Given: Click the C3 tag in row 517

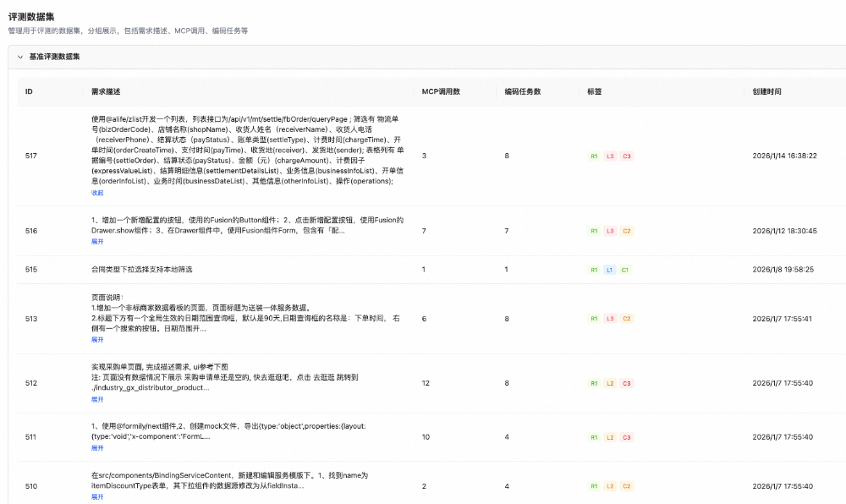Looking at the screenshot, I should click(x=626, y=156).
